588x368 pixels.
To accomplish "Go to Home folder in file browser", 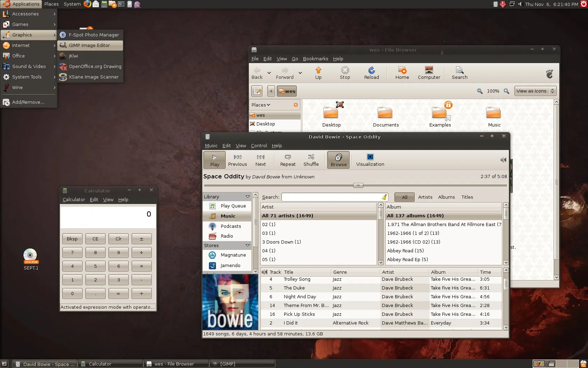I will pyautogui.click(x=402, y=73).
